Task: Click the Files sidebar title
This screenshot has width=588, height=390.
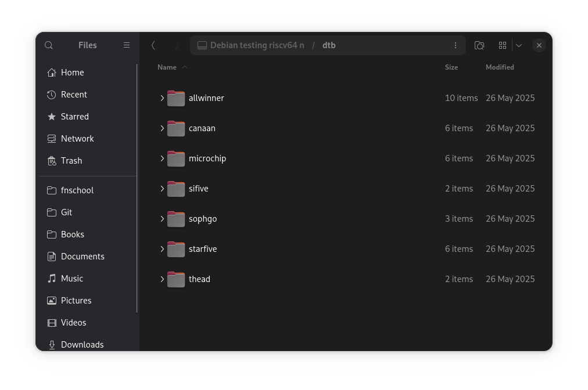Action: tap(87, 45)
